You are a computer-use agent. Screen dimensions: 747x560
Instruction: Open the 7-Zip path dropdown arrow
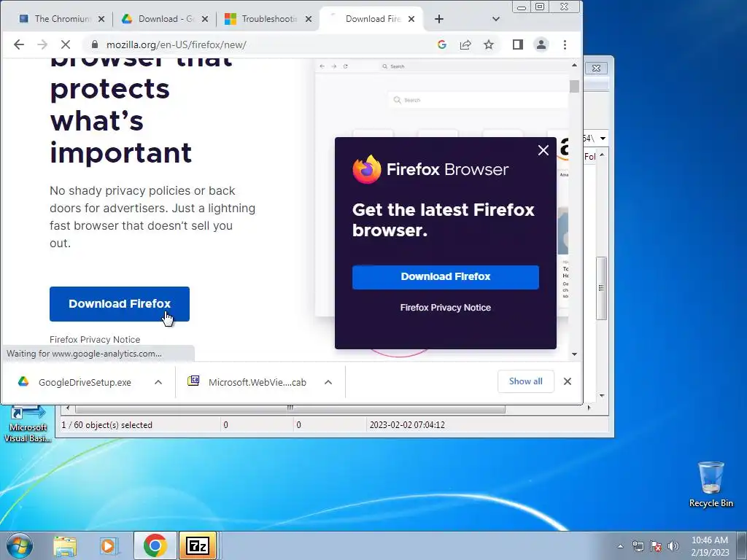point(603,139)
